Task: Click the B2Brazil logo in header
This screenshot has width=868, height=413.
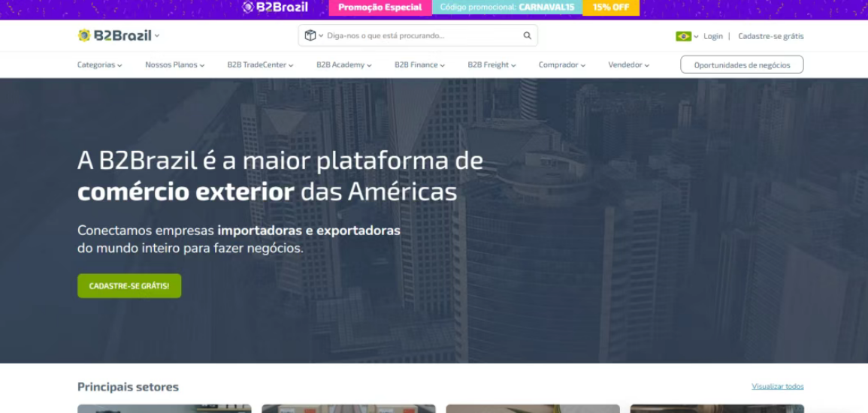Action: pos(115,35)
